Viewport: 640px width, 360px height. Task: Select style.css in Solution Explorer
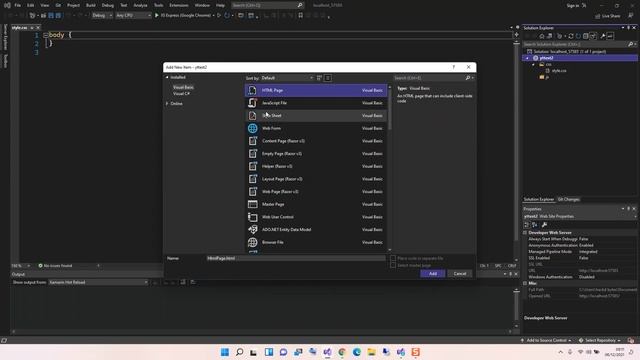point(559,71)
